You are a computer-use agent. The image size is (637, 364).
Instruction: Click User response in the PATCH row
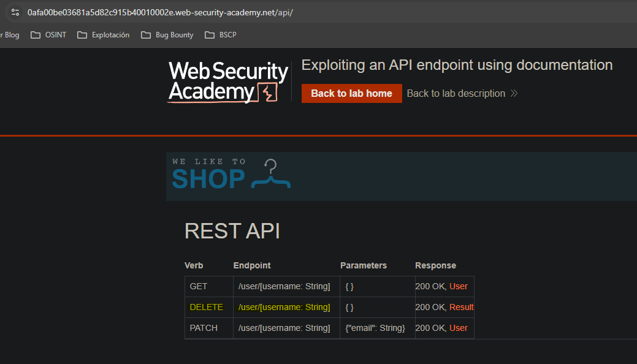(x=458, y=328)
